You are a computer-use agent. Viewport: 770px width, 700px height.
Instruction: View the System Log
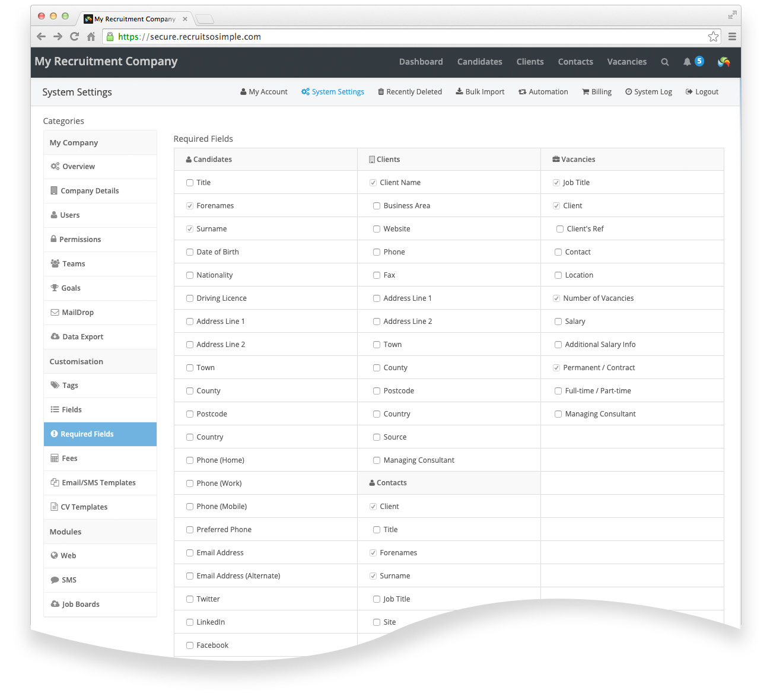pos(648,92)
